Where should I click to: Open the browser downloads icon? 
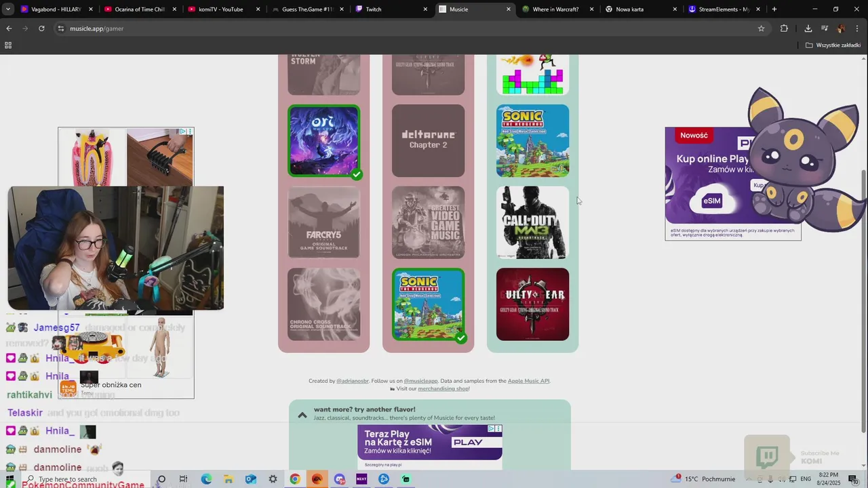[x=808, y=28]
